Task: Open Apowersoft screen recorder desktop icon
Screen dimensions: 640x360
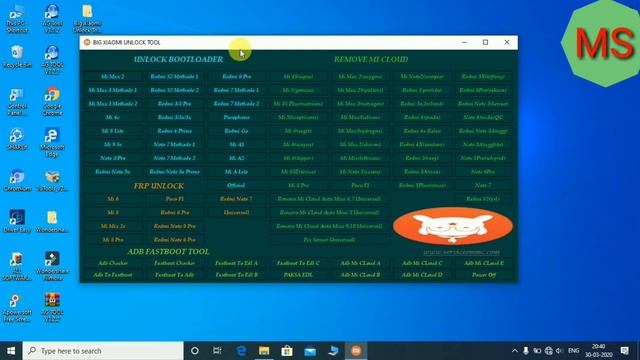Action: [17, 308]
